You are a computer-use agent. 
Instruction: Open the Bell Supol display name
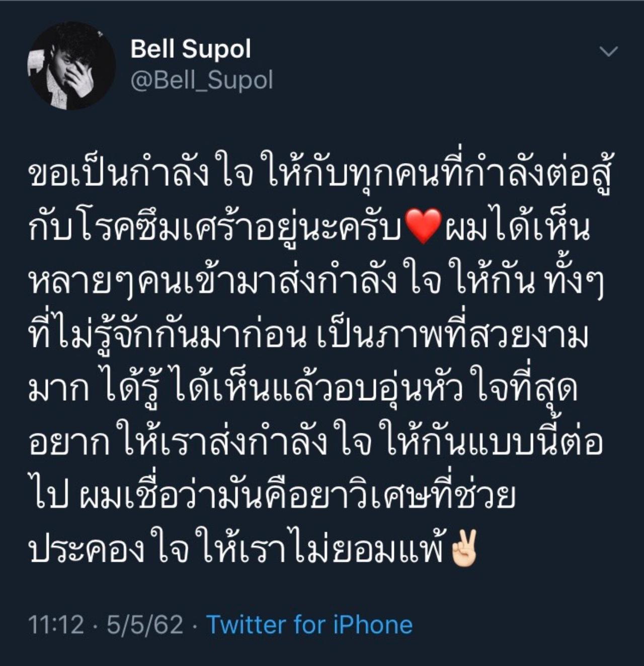click(x=191, y=49)
